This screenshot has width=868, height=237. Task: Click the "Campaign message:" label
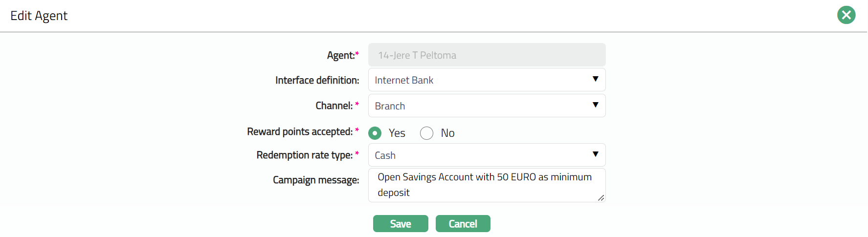tap(316, 180)
